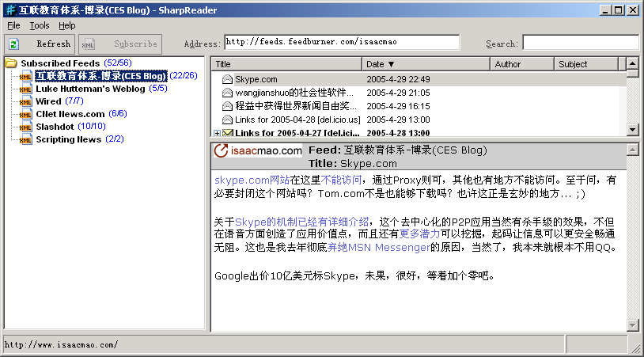Open the Help menu
This screenshot has width=644, height=357.
click(67, 25)
